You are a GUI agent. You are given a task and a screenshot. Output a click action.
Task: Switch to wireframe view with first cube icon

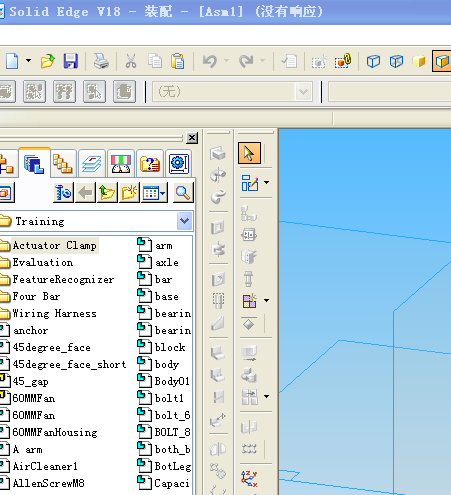pos(373,61)
